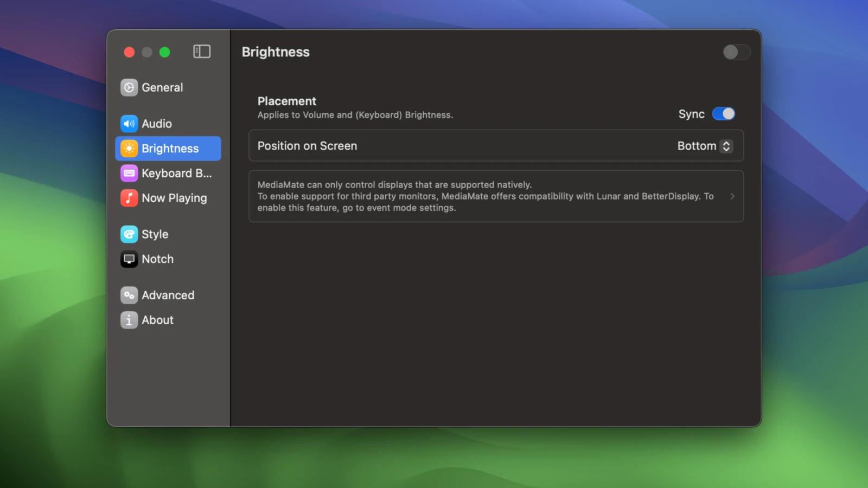Viewport: 868px width, 488px height.
Task: Click the green zoom window button
Action: tap(165, 52)
